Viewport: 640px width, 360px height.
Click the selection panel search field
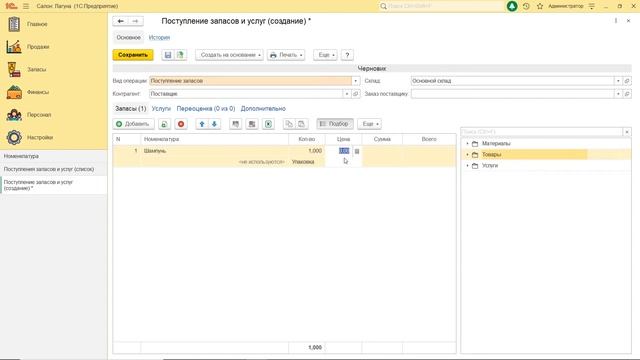coord(542,132)
